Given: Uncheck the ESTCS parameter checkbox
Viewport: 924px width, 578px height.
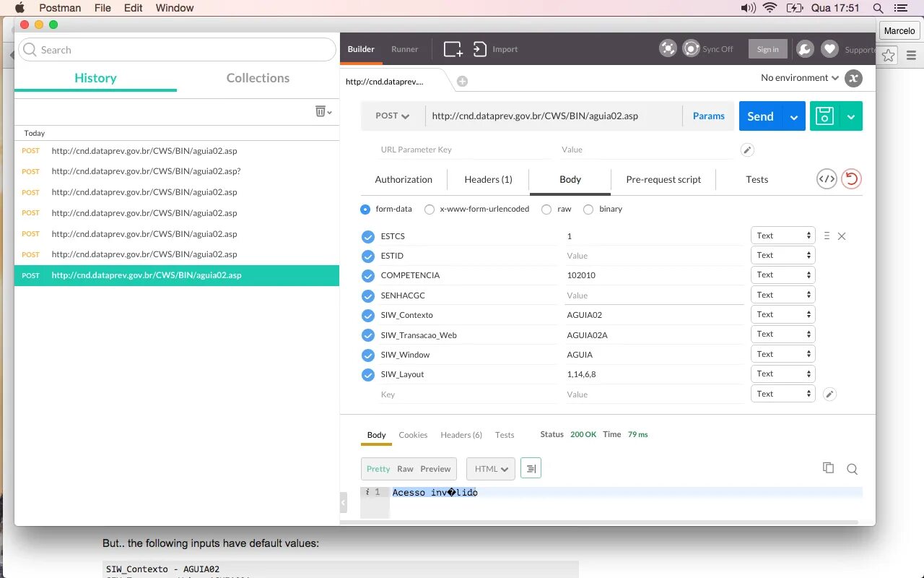Looking at the screenshot, I should click(368, 236).
